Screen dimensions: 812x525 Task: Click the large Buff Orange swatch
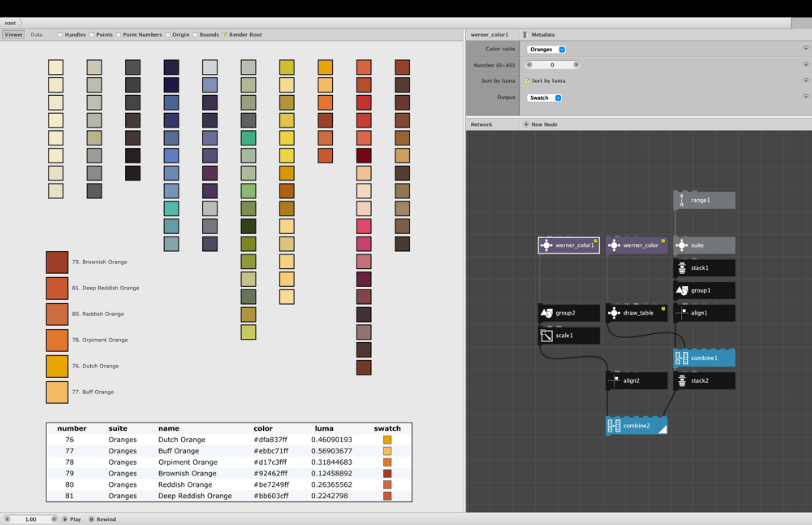[x=57, y=393]
